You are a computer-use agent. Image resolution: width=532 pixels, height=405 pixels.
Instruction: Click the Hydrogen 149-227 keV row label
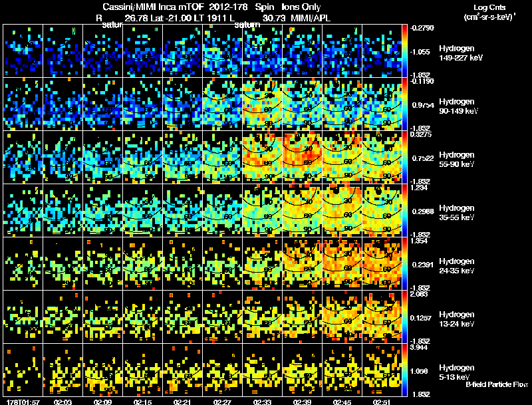click(x=461, y=53)
